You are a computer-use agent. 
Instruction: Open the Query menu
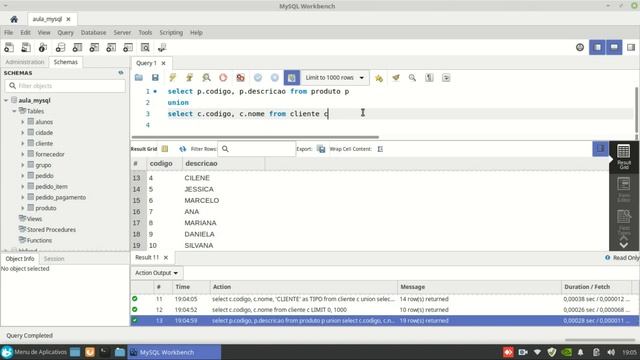pyautogui.click(x=65, y=32)
